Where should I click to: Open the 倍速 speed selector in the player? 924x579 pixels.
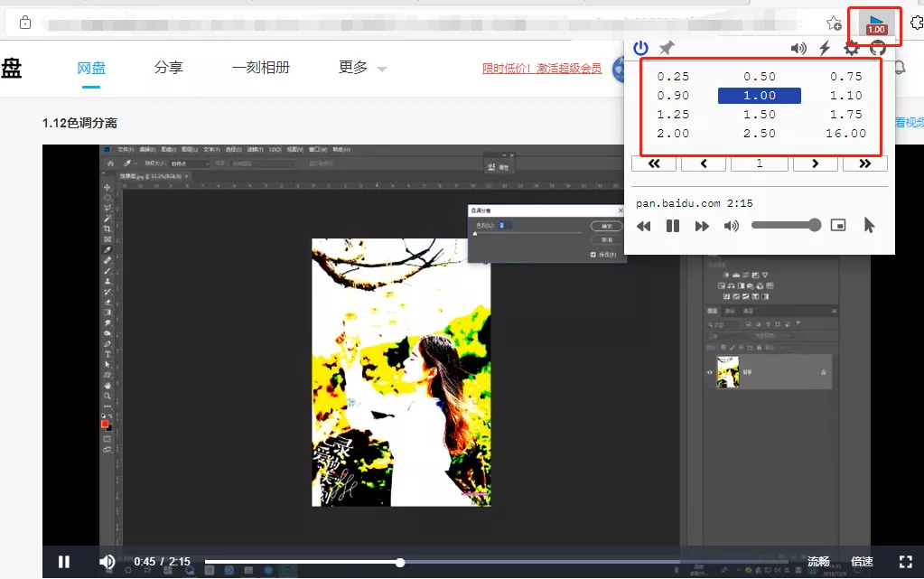860,561
